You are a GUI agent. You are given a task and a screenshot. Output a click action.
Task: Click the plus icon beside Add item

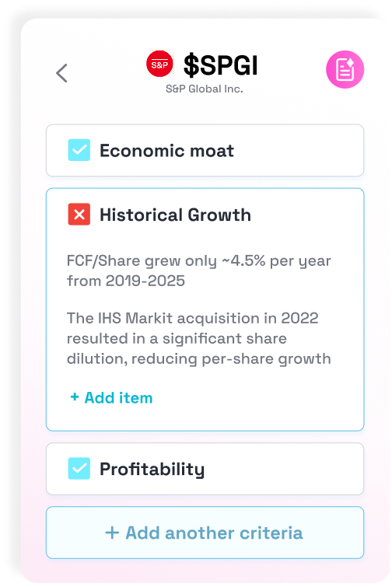tap(75, 397)
